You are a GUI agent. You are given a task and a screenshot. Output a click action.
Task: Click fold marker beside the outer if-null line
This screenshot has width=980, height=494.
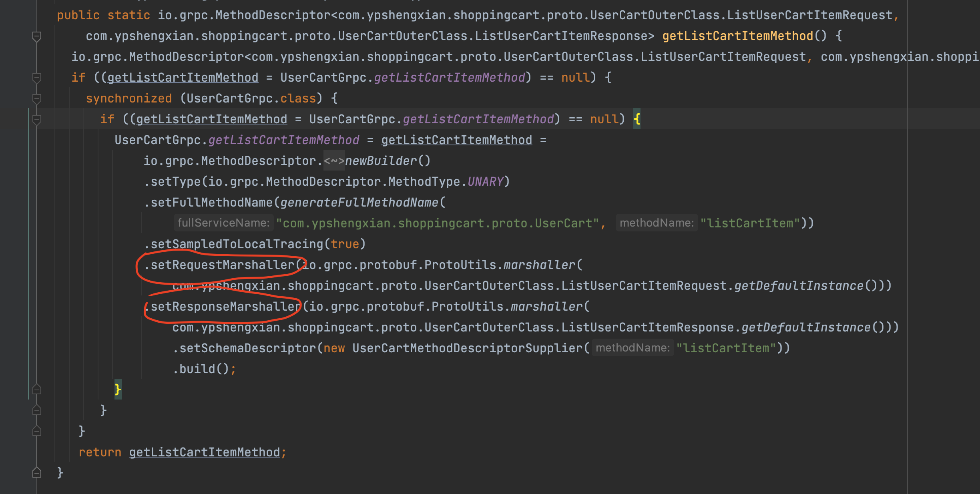click(x=36, y=78)
